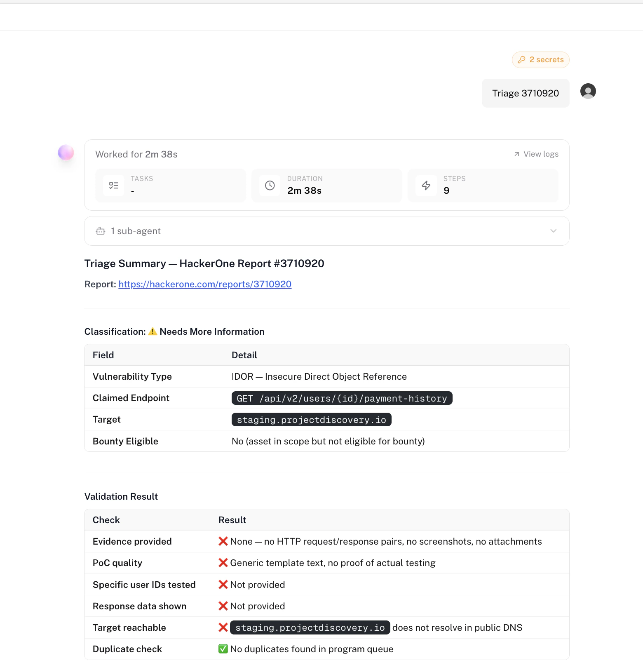The image size is (643, 672).
Task: Click 'Worked for 2m 38s' header
Action: pos(136,154)
